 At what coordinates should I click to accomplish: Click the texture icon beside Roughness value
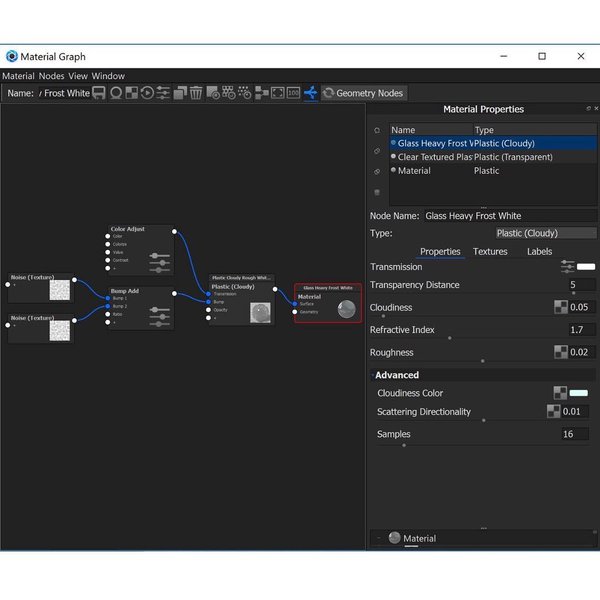(561, 352)
